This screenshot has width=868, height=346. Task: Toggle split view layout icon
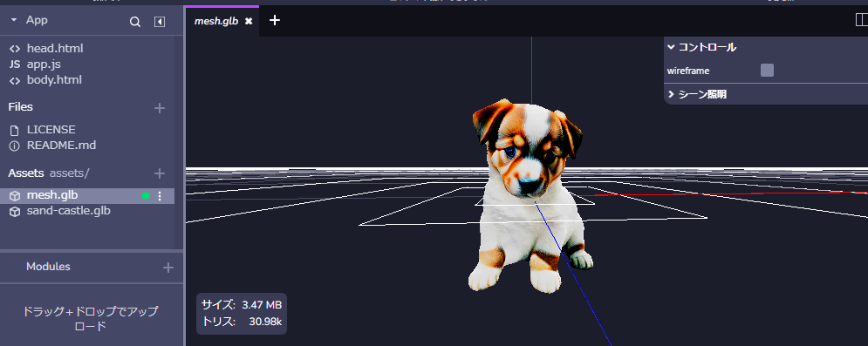861,20
